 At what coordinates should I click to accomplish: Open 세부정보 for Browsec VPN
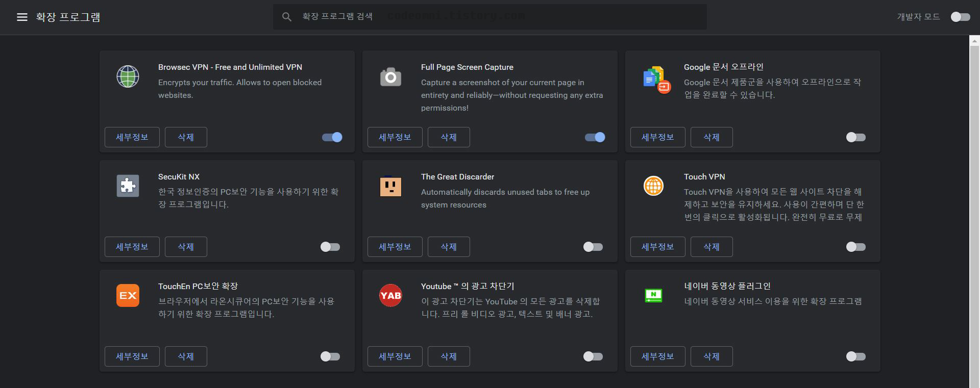click(x=132, y=137)
